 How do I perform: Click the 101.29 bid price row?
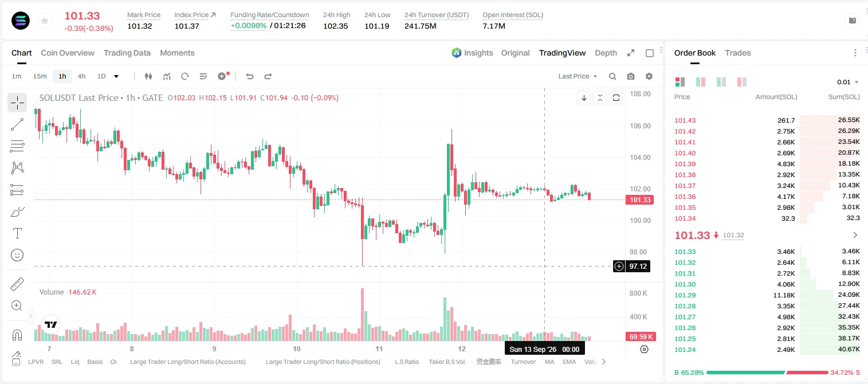[767, 295]
